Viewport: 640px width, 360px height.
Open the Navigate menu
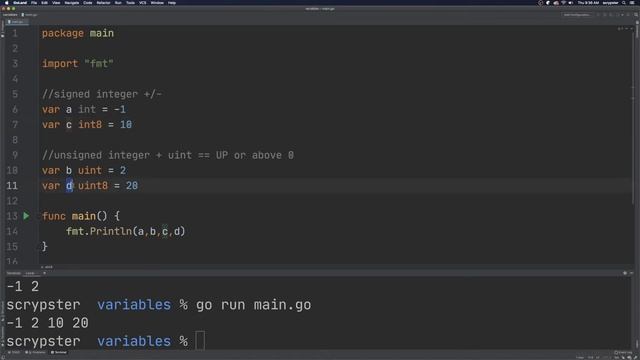pyautogui.click(x=72, y=3)
